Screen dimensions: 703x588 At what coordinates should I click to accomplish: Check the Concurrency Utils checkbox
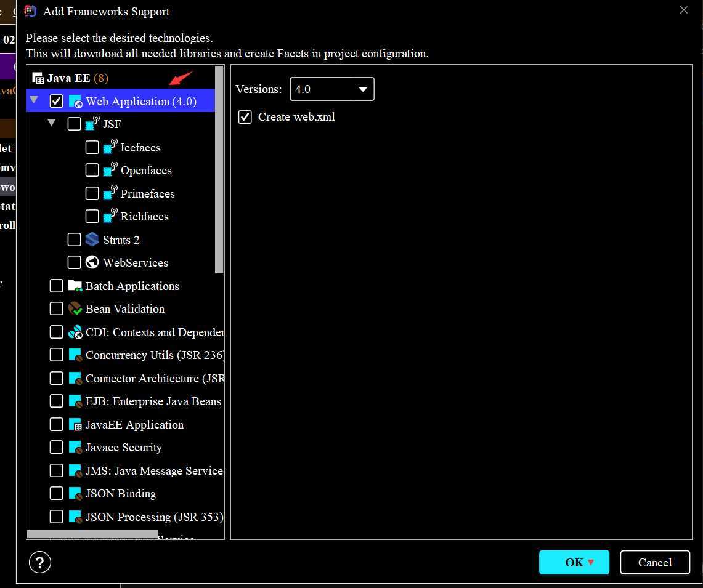pos(56,355)
